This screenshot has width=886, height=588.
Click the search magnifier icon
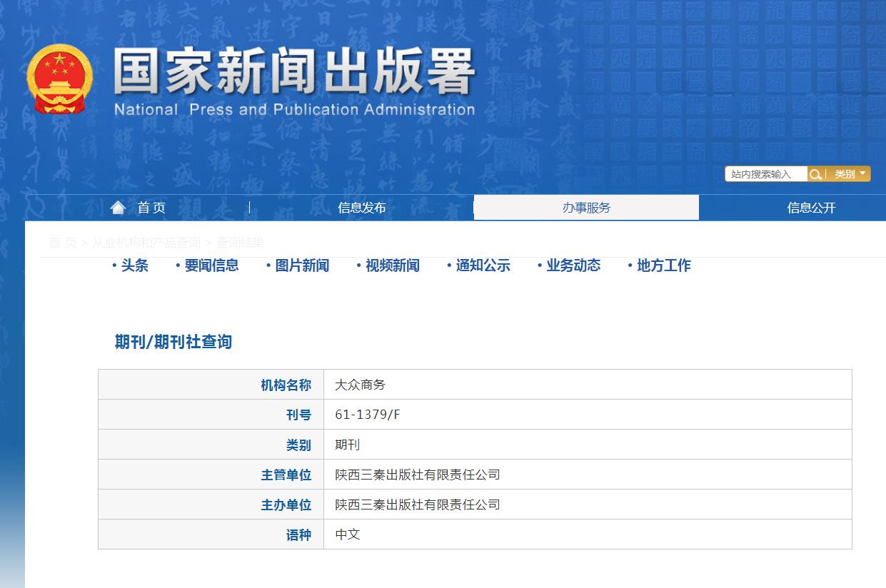coord(815,173)
